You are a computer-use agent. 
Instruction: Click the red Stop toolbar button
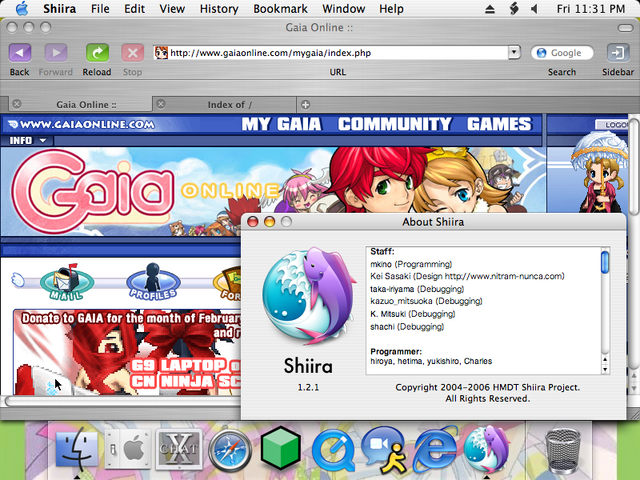(133, 53)
